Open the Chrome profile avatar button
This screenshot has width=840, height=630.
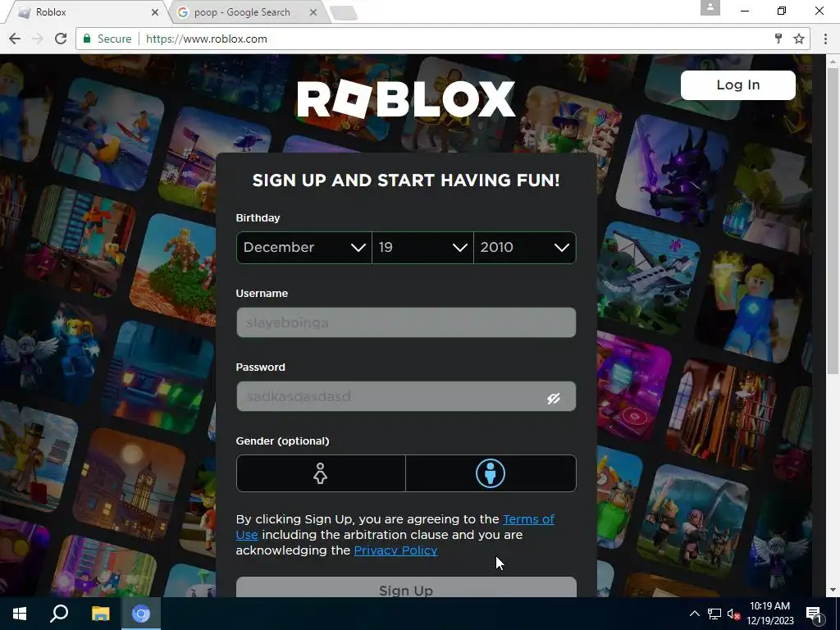tap(710, 7)
